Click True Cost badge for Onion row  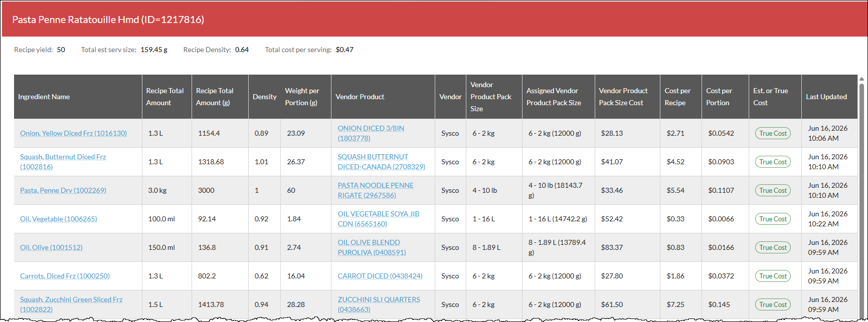pyautogui.click(x=773, y=133)
